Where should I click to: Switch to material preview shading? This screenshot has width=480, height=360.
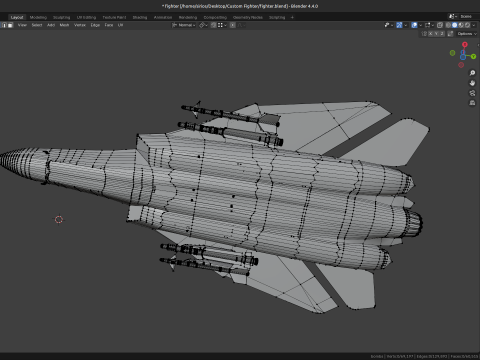pyautogui.click(x=461, y=25)
